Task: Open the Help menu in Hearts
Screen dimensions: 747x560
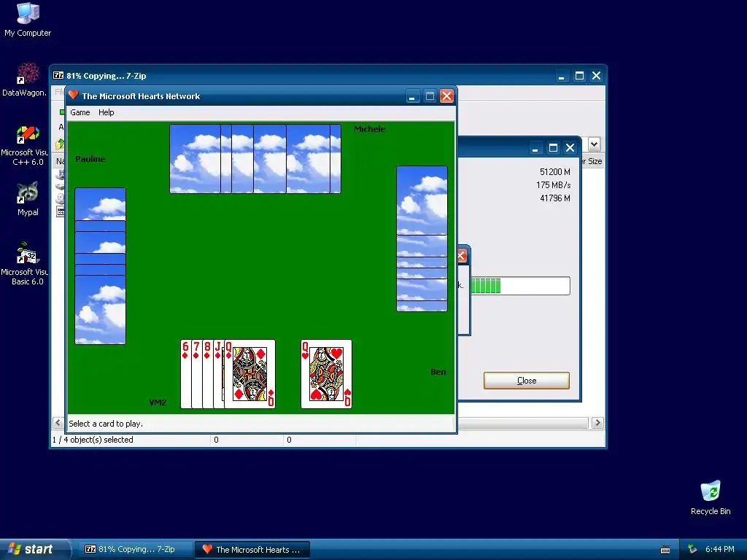Action: tap(107, 112)
